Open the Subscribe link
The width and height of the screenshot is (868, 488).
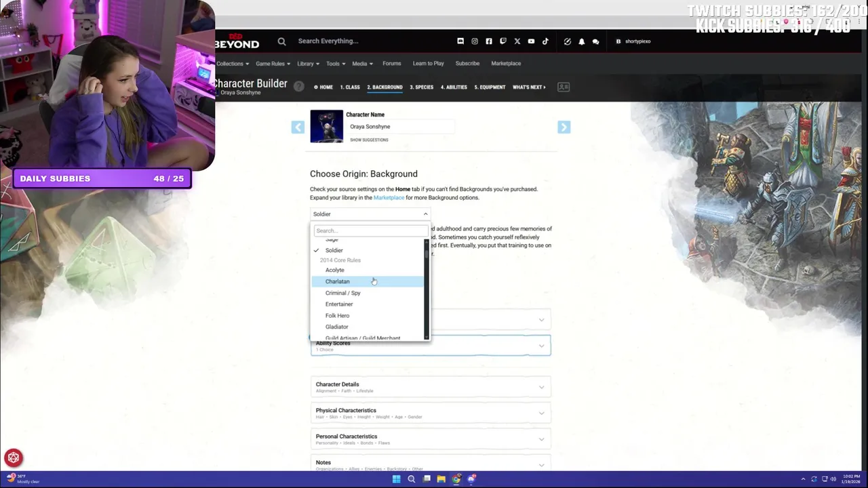pos(467,64)
